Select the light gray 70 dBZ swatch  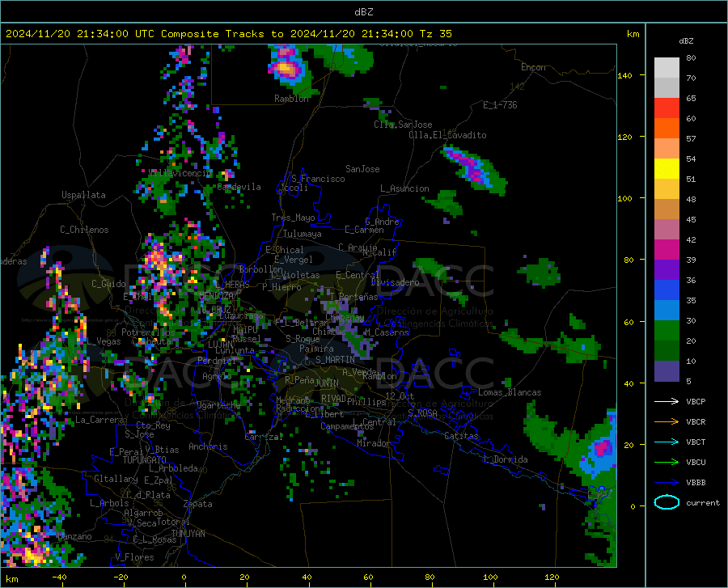click(x=667, y=68)
